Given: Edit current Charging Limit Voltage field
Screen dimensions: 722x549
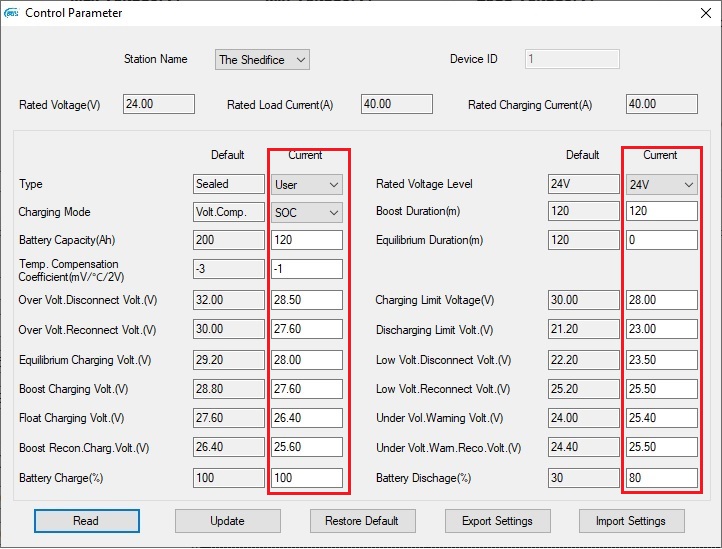Looking at the screenshot, I should click(x=662, y=300).
